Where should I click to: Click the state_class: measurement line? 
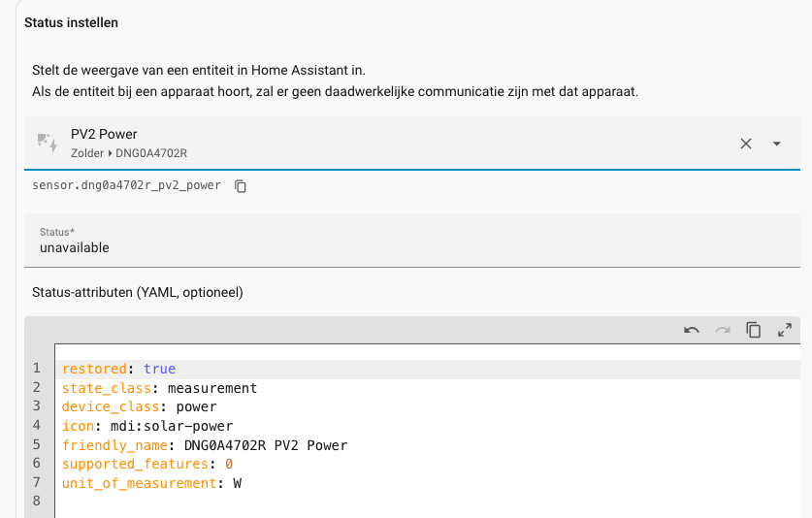pyautogui.click(x=159, y=388)
